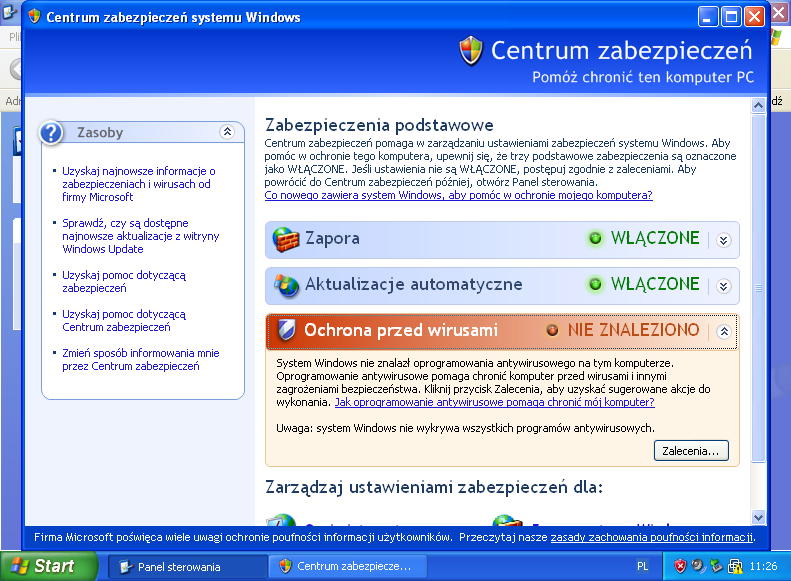Image resolution: width=791 pixels, height=581 pixels.
Task: Click the Centrum zabezpiecze... taskbar button
Action: pos(348,567)
